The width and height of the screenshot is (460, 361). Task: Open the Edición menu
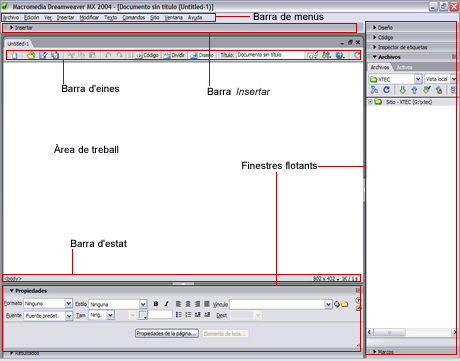[x=31, y=17]
